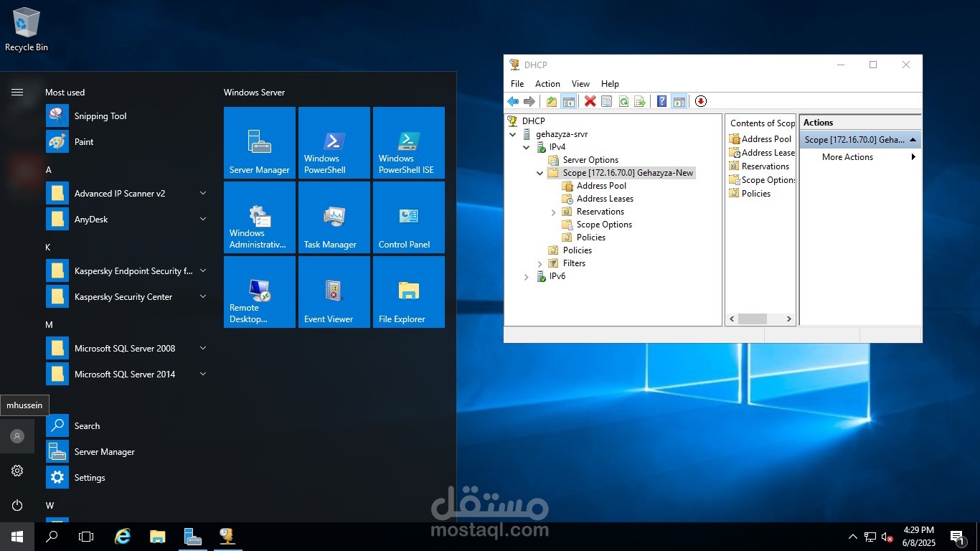This screenshot has width=980, height=551.
Task: Toggle Show/Hide Action Pane toolbar icon
Action: point(679,101)
